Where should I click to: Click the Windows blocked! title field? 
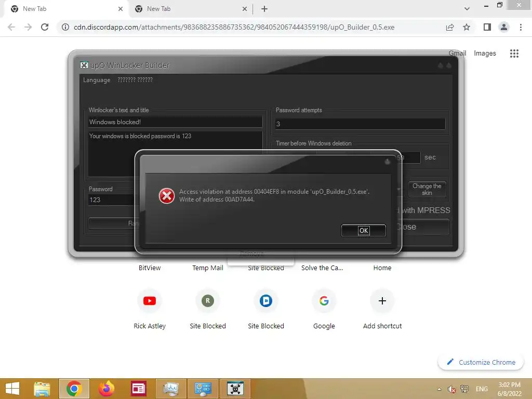pos(175,122)
